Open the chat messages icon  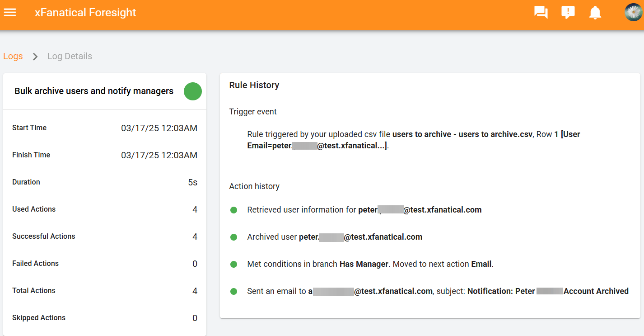tap(541, 13)
